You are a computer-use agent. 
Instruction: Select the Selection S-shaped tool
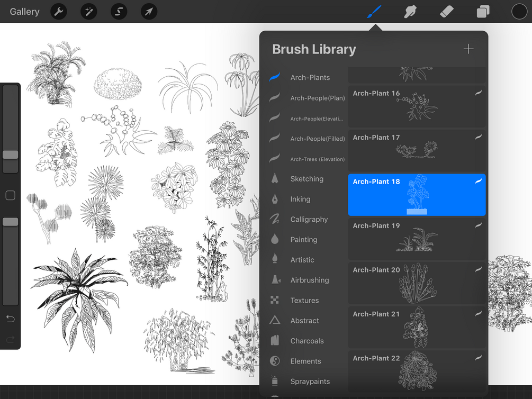[119, 12]
